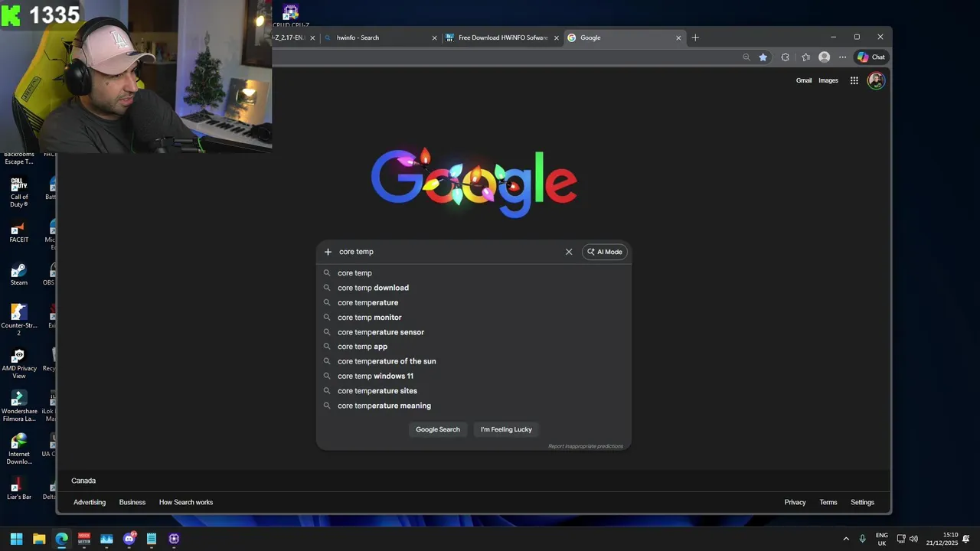Open the Settings footer menu
The height and width of the screenshot is (551, 980).
[862, 503]
